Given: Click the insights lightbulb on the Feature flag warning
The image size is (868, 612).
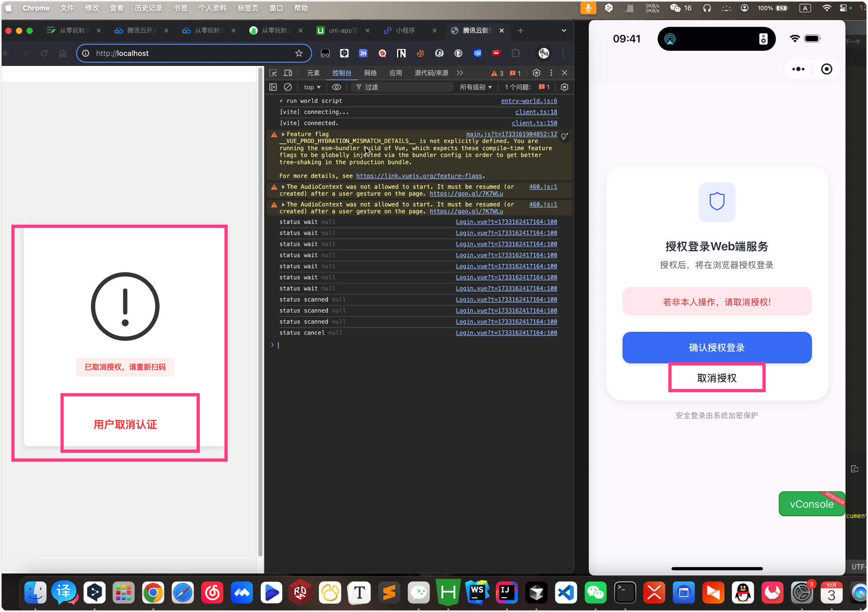Looking at the screenshot, I should coord(564,136).
